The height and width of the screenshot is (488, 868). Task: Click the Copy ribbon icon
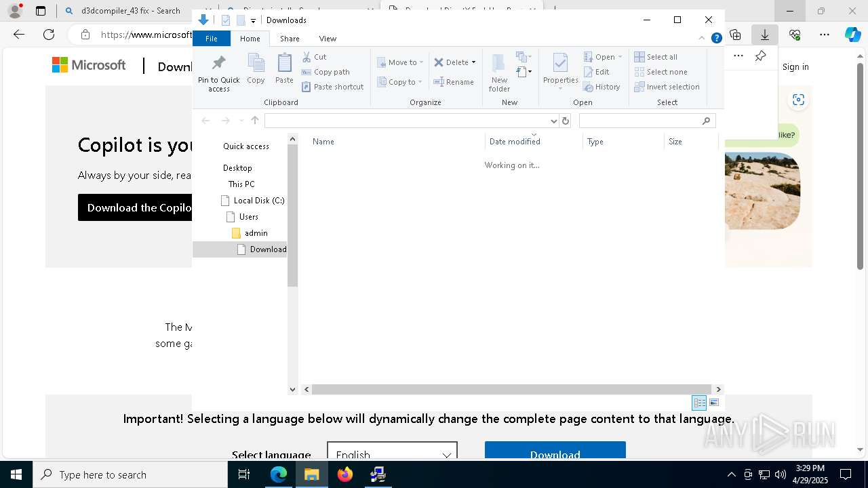click(x=256, y=69)
